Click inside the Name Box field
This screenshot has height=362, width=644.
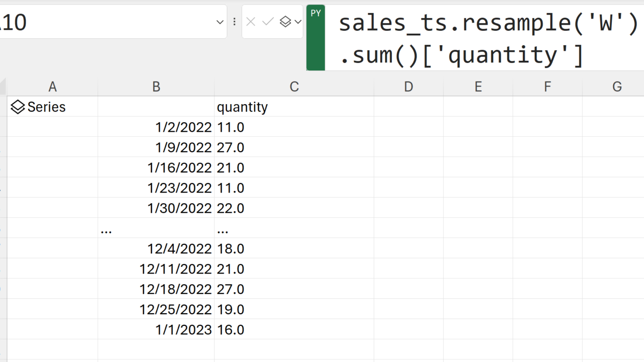coord(101,22)
